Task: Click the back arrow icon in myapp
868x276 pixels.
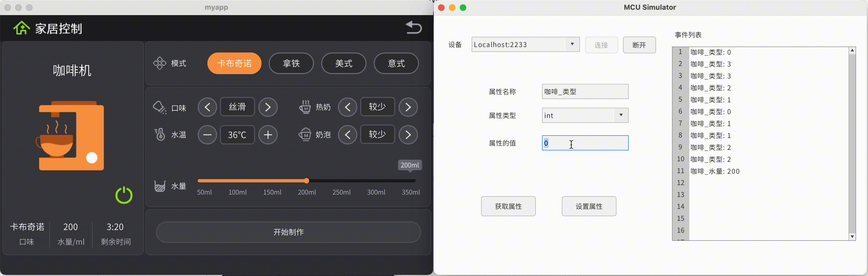Action: pos(413,27)
